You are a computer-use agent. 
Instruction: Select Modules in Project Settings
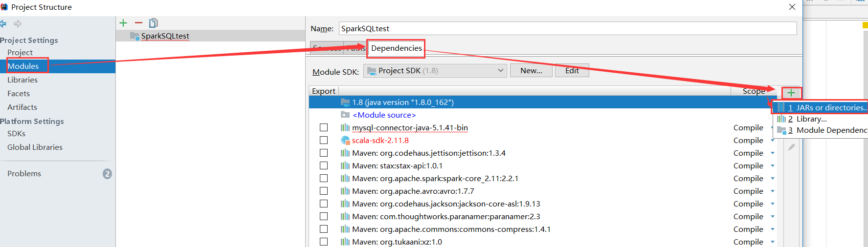tap(58, 66)
